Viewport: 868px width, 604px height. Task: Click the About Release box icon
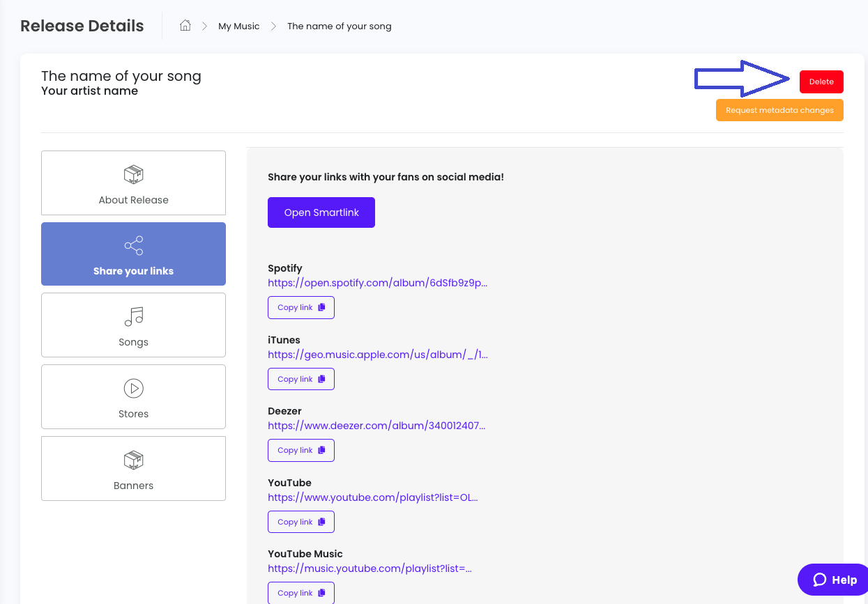coord(133,174)
